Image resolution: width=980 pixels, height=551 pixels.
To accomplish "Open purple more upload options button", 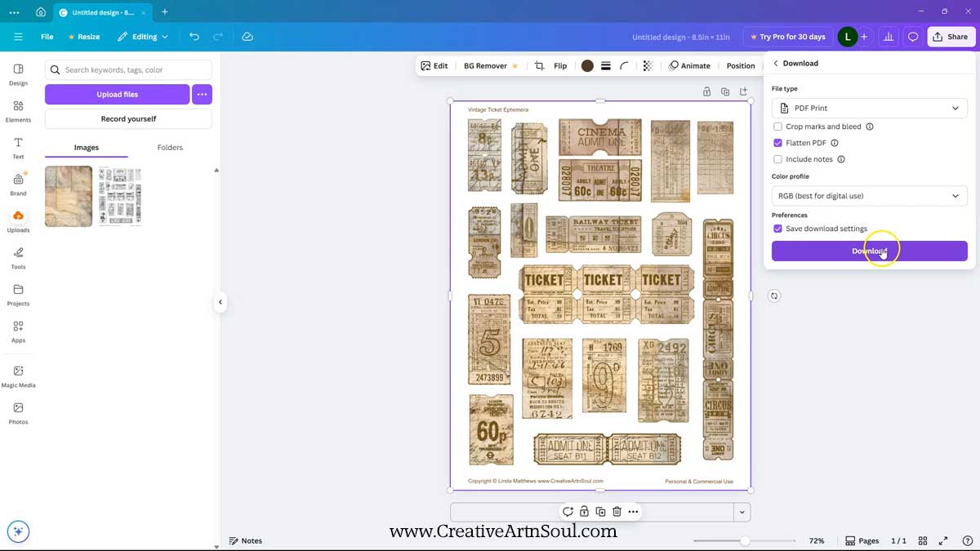I will tap(202, 95).
